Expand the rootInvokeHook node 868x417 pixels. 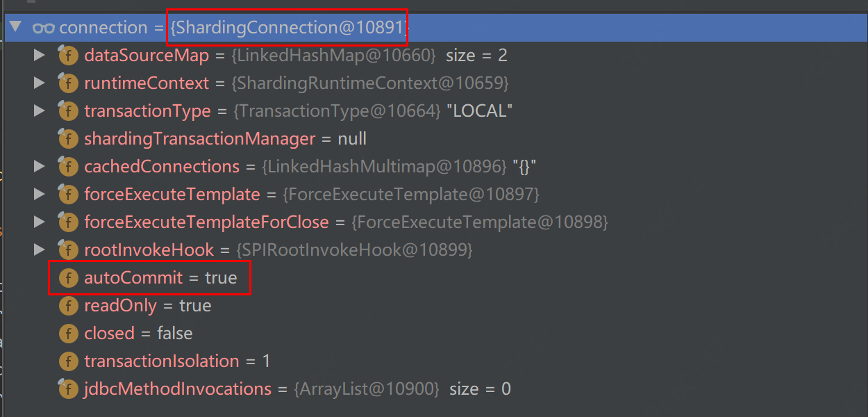(x=40, y=250)
